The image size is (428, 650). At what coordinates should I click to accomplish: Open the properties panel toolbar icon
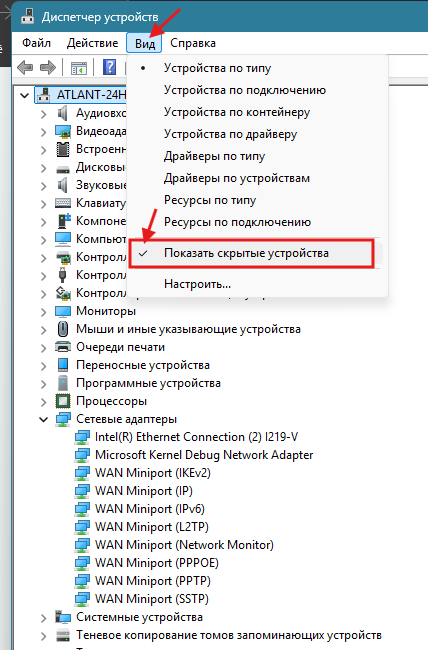point(79,67)
